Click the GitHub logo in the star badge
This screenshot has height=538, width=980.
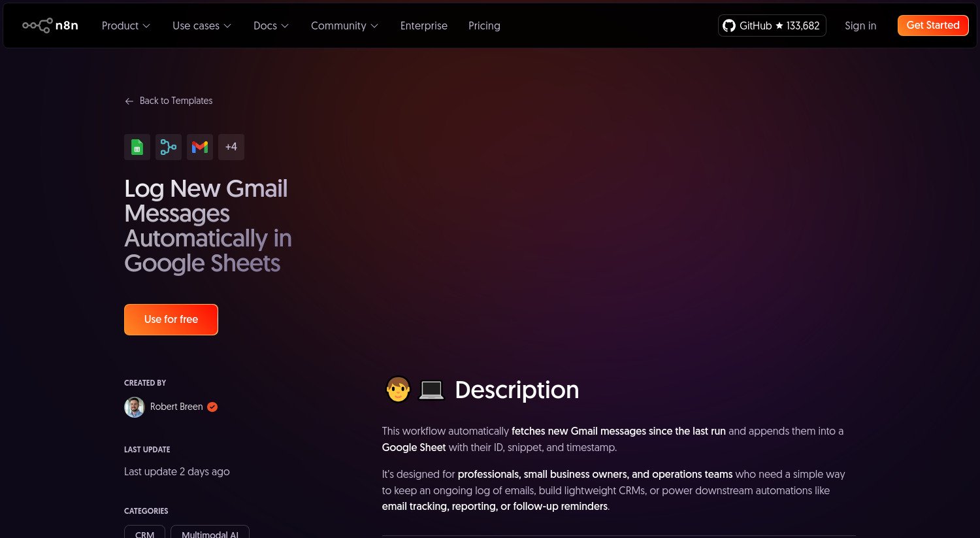(729, 25)
